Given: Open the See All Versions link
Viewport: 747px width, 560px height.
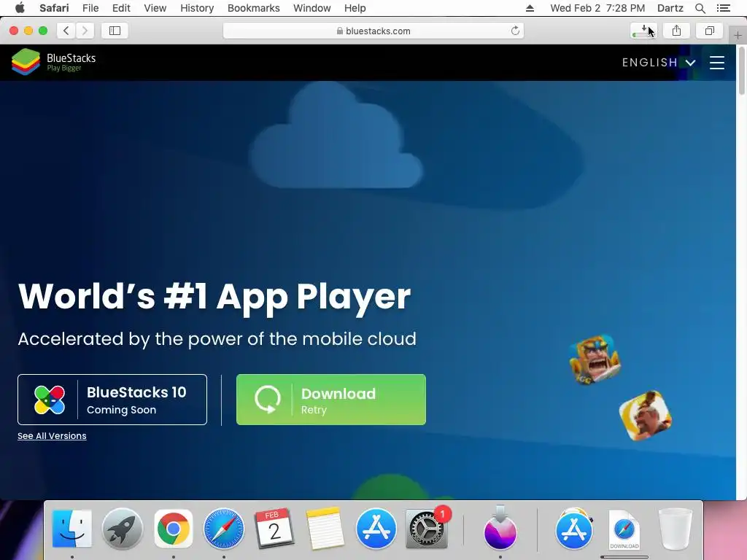Looking at the screenshot, I should pos(52,436).
